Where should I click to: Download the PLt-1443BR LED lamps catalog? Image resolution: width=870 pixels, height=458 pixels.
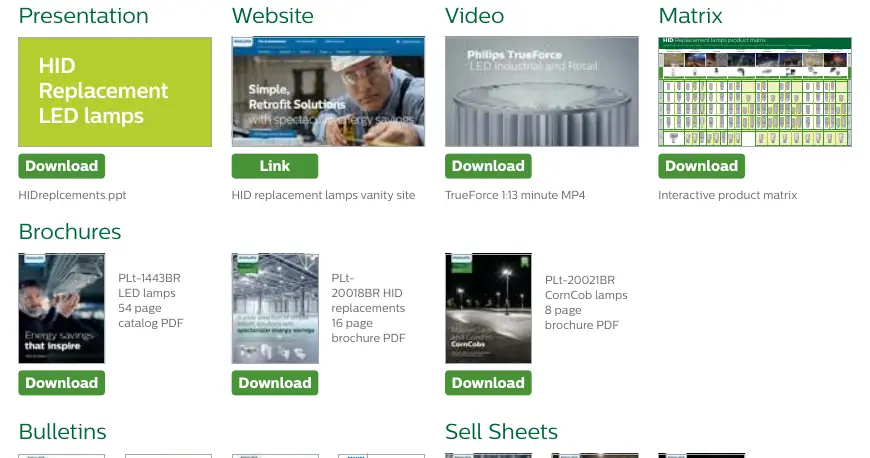[62, 383]
